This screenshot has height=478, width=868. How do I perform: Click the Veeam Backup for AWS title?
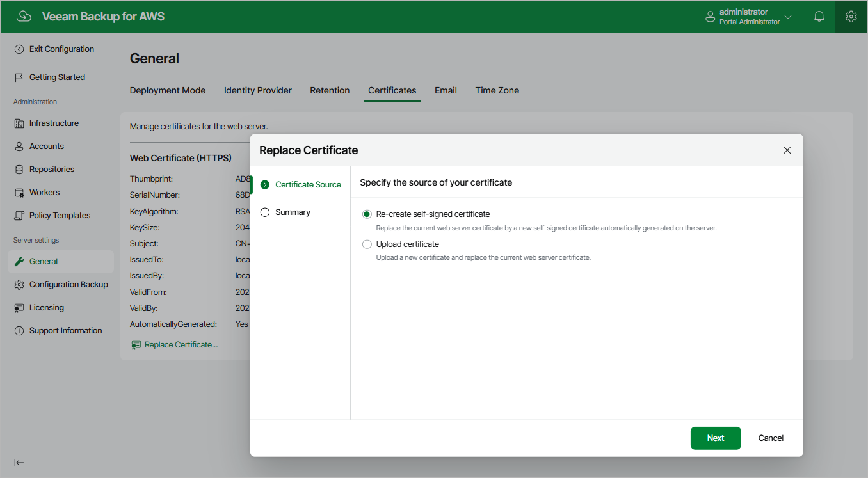pyautogui.click(x=103, y=17)
